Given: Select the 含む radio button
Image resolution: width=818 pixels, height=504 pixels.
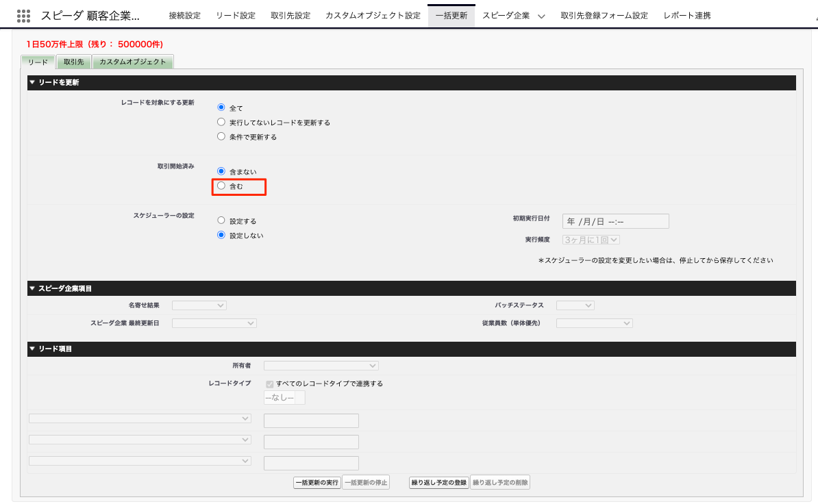Looking at the screenshot, I should [221, 186].
